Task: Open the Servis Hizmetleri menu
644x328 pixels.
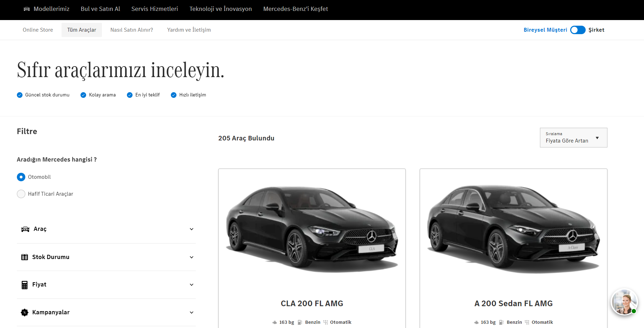Action: (x=155, y=9)
